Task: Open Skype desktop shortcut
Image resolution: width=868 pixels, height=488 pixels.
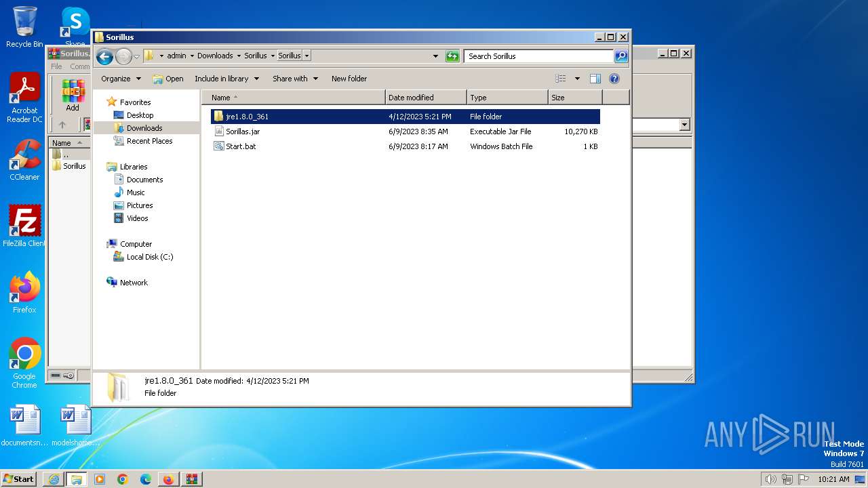Action: tap(75, 27)
